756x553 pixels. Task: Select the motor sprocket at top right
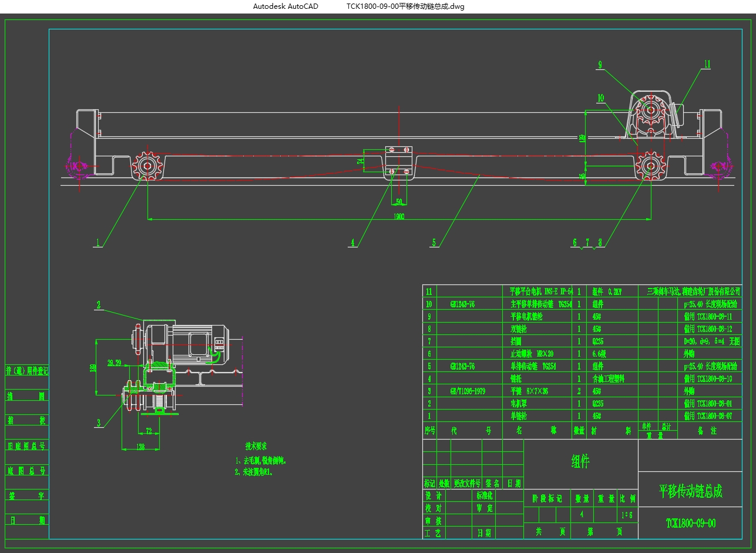click(650, 110)
